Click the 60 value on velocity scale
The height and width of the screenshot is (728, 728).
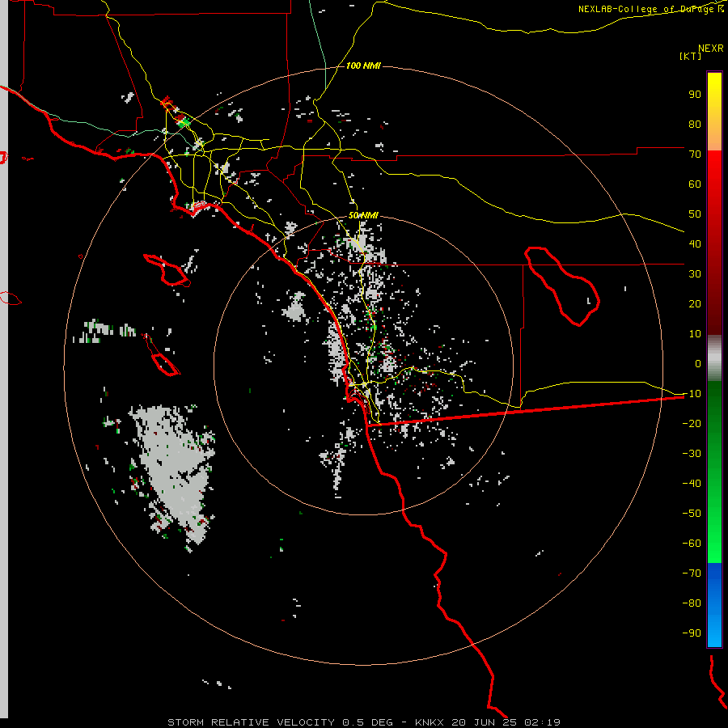[x=695, y=184]
